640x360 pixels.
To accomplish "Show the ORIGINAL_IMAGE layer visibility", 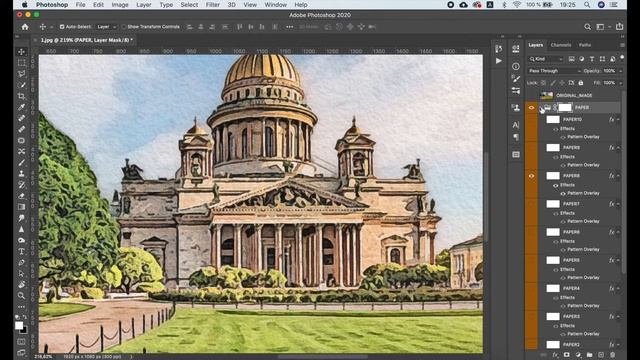I will tap(531, 96).
